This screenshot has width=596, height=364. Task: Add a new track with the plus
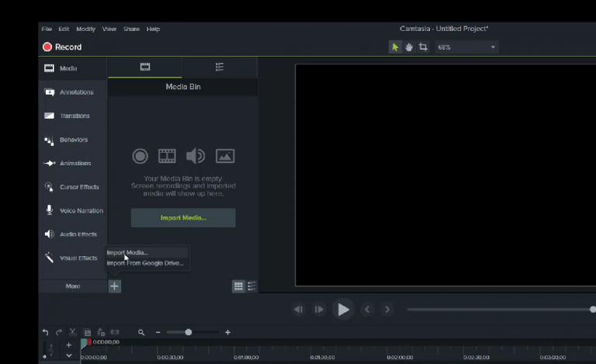pos(69,345)
